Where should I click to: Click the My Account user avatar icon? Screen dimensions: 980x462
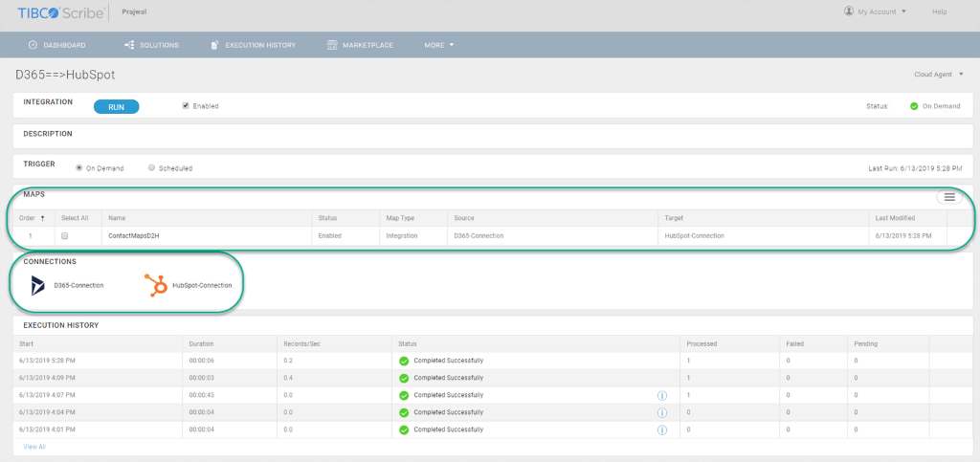coord(849,11)
